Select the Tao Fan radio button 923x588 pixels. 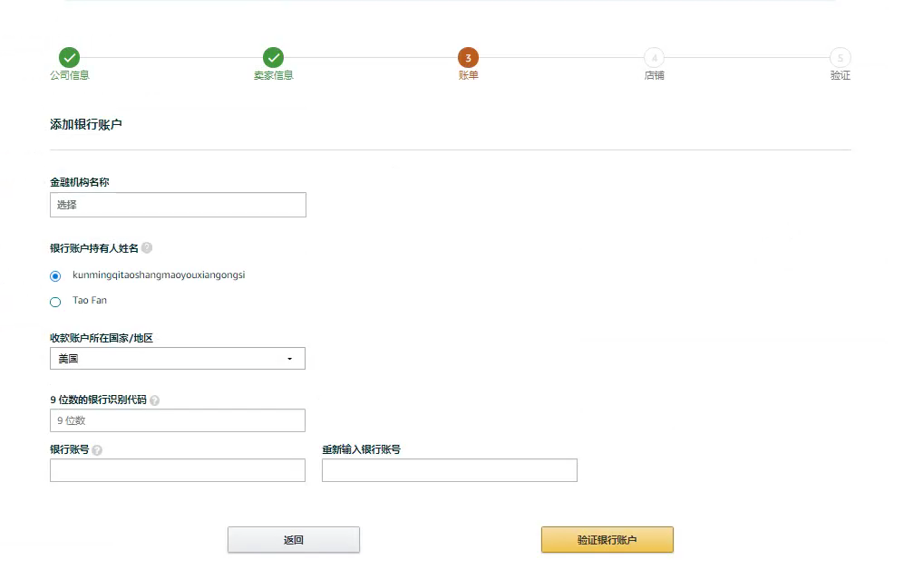tap(55, 302)
